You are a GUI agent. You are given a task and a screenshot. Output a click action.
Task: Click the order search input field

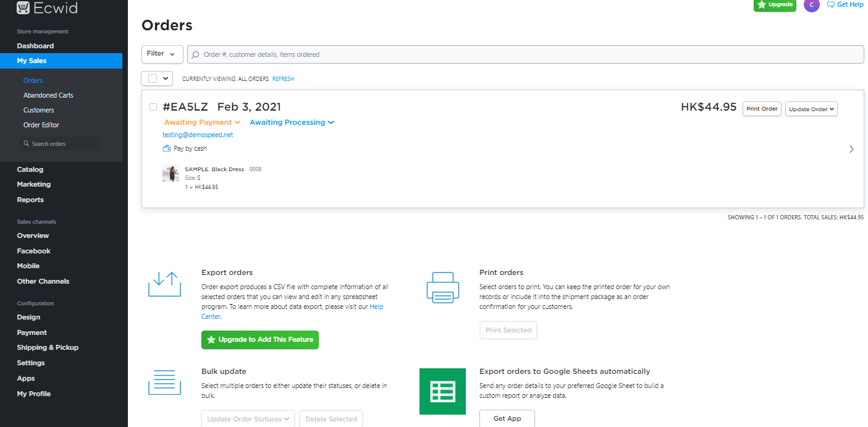(x=525, y=54)
